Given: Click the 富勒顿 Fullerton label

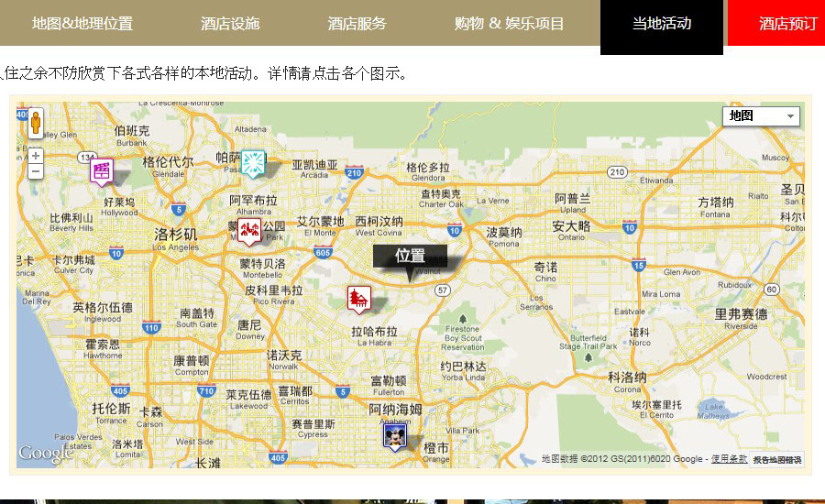Looking at the screenshot, I should pyautogui.click(x=389, y=385).
